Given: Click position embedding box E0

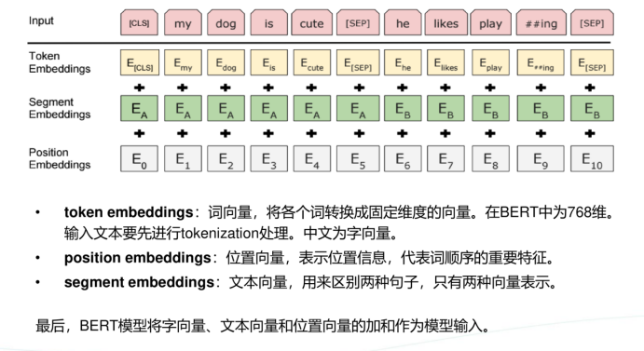Looking at the screenshot, I should (x=139, y=158).
